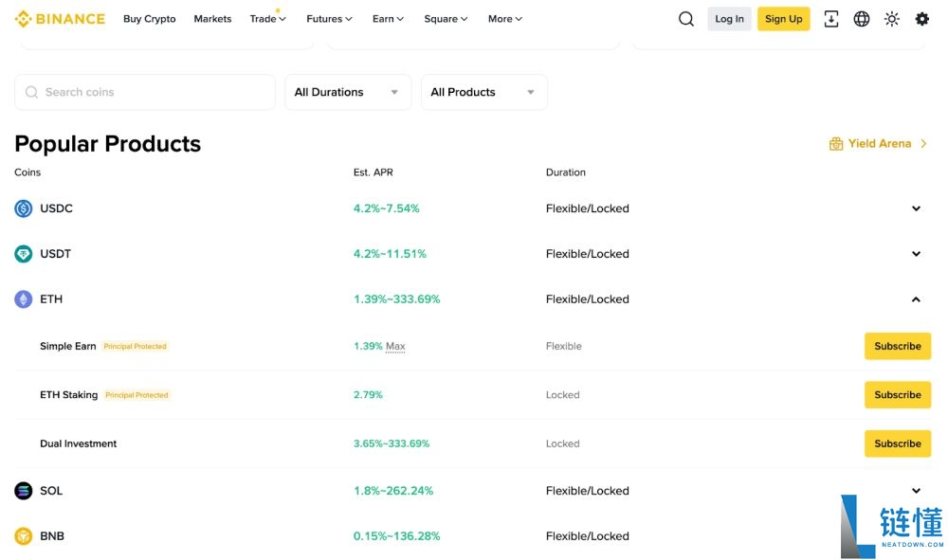The image size is (948, 560).
Task: Collapse the ETH row chevron
Action: pyautogui.click(x=916, y=299)
